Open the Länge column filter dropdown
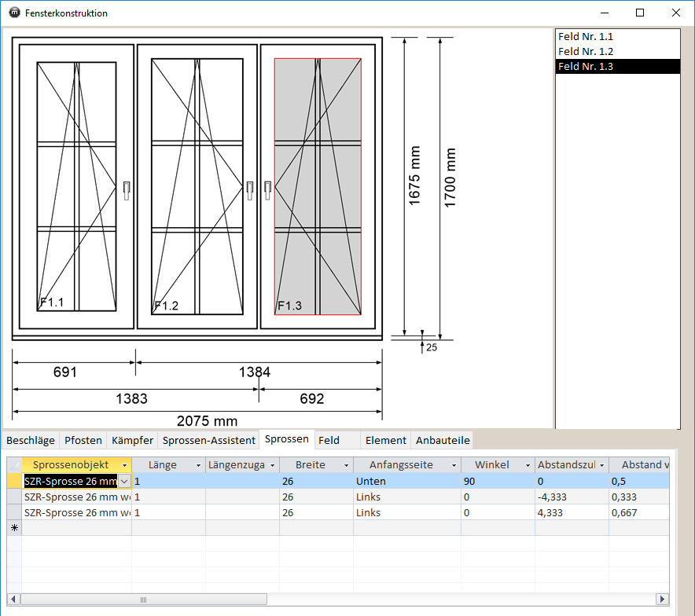The height and width of the screenshot is (616, 695). 197,465
